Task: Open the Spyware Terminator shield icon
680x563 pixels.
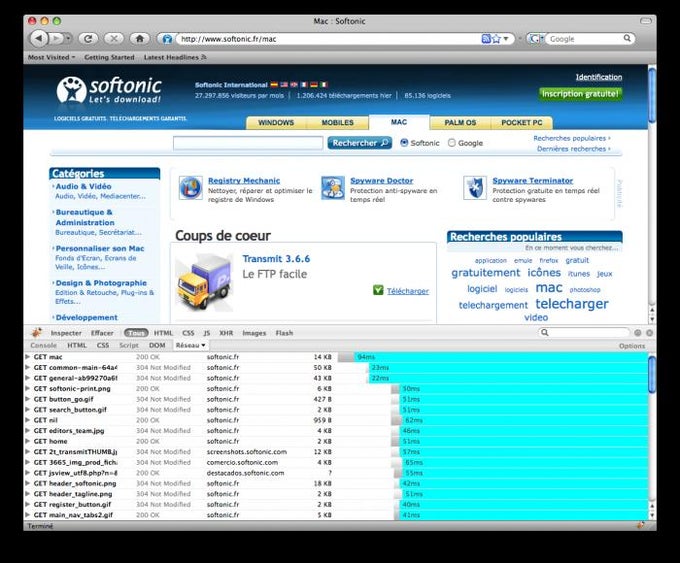Action: tap(475, 188)
